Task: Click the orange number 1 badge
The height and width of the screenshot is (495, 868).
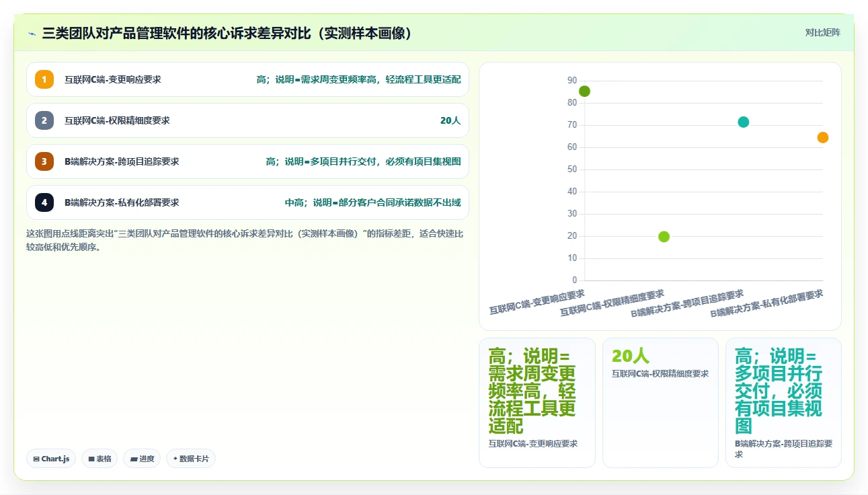Action: [x=44, y=79]
